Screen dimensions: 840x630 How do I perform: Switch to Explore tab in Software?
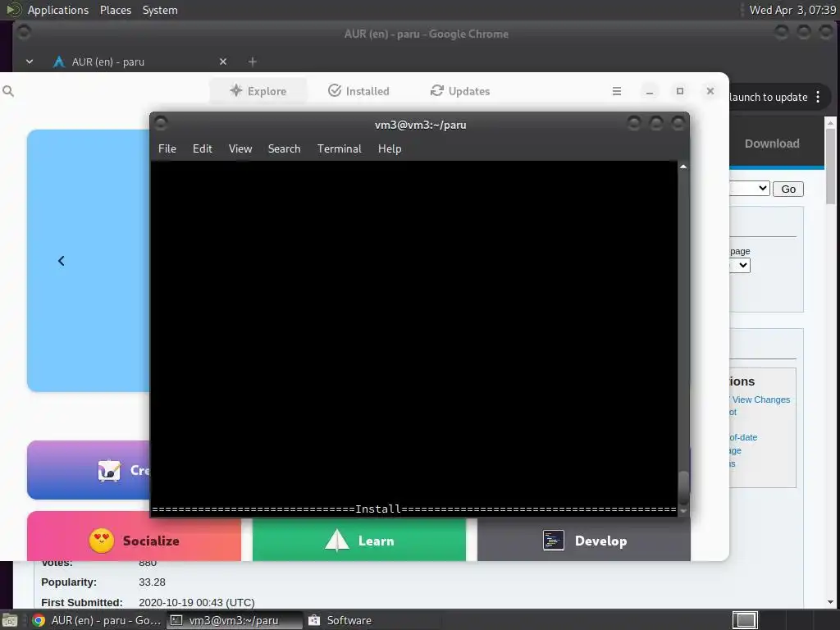258,91
